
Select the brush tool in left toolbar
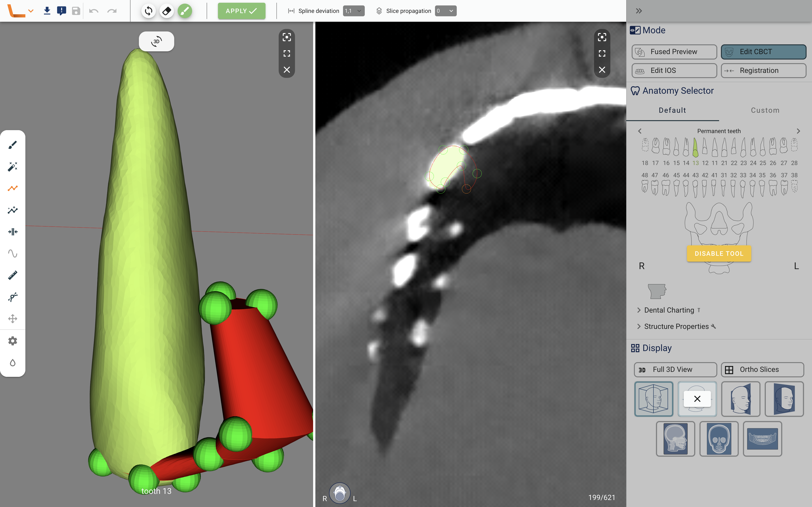click(x=12, y=145)
